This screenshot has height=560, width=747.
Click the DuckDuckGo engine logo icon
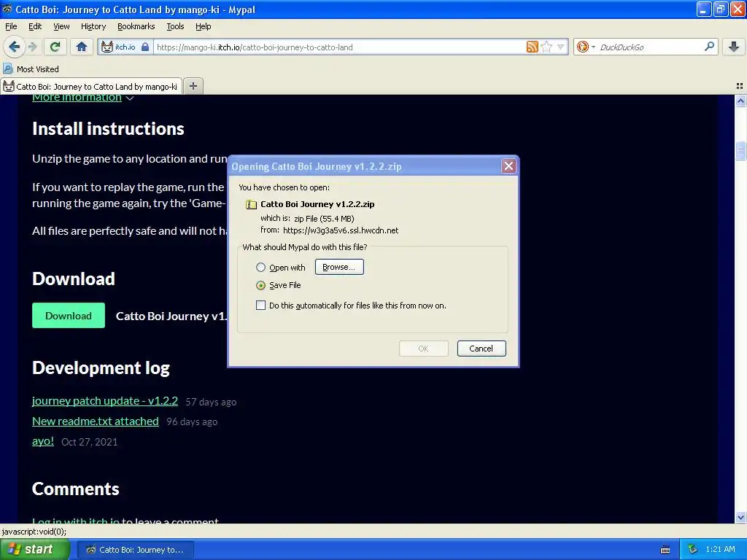582,47
